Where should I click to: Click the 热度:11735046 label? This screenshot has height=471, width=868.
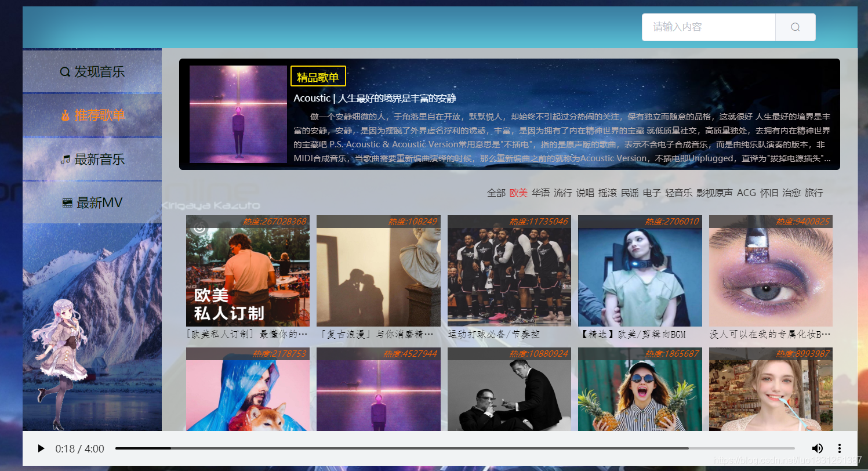click(539, 222)
